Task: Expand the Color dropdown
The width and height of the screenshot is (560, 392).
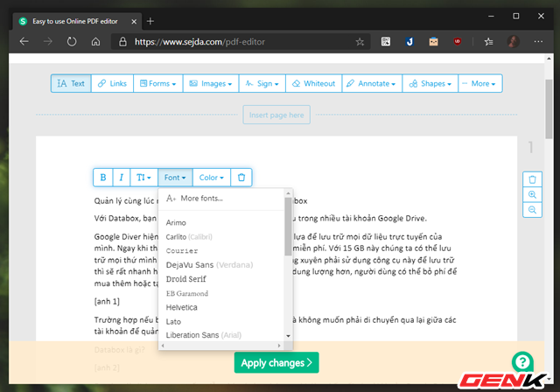Action: click(211, 178)
